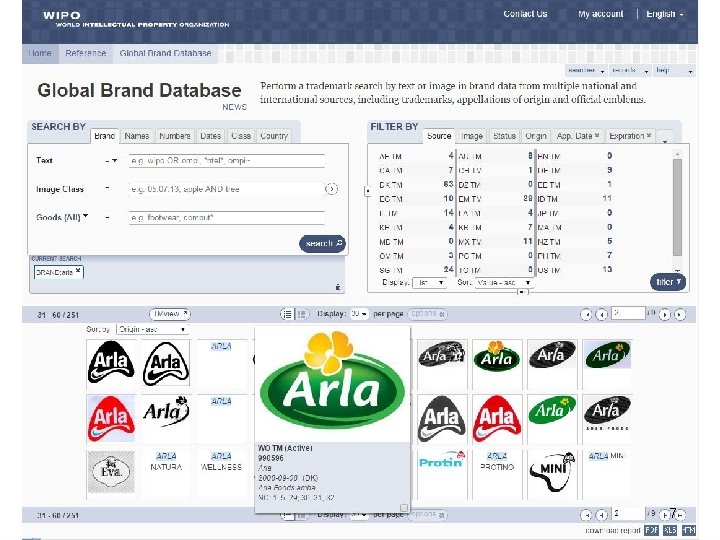Open the NEWS link under the title

[234, 107]
